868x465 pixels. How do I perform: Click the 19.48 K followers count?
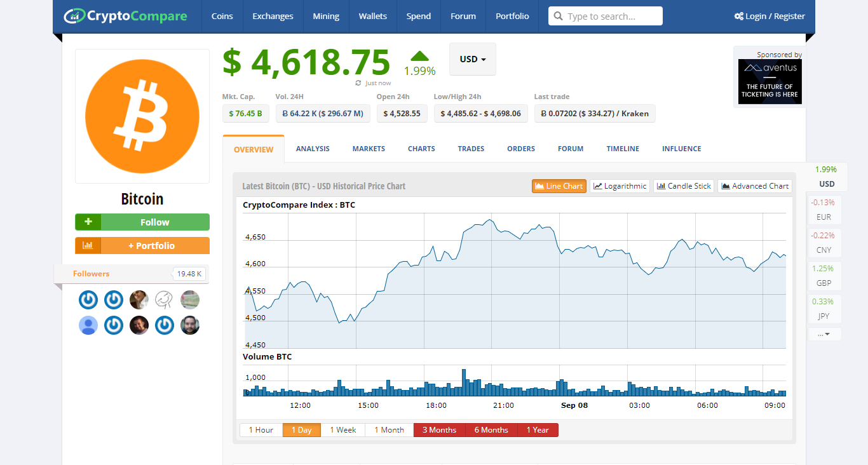point(189,274)
